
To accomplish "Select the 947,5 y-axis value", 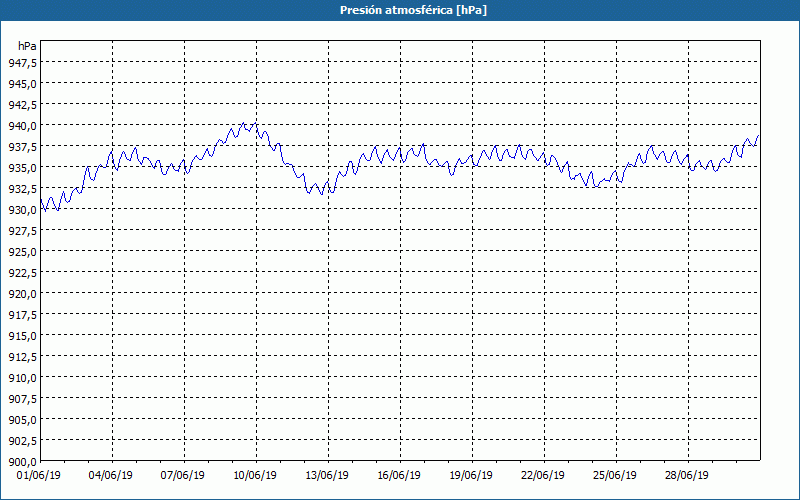I will (22, 62).
